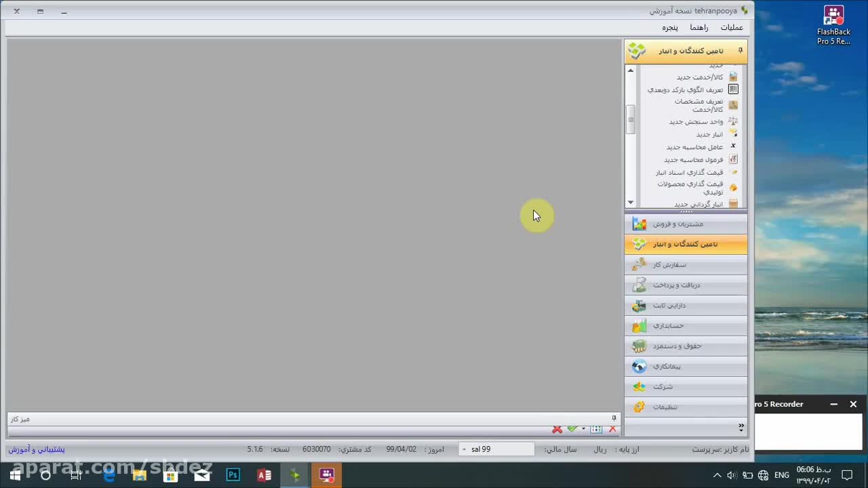
Task: Click the انبار گردانی جدید icon
Action: [733, 203]
